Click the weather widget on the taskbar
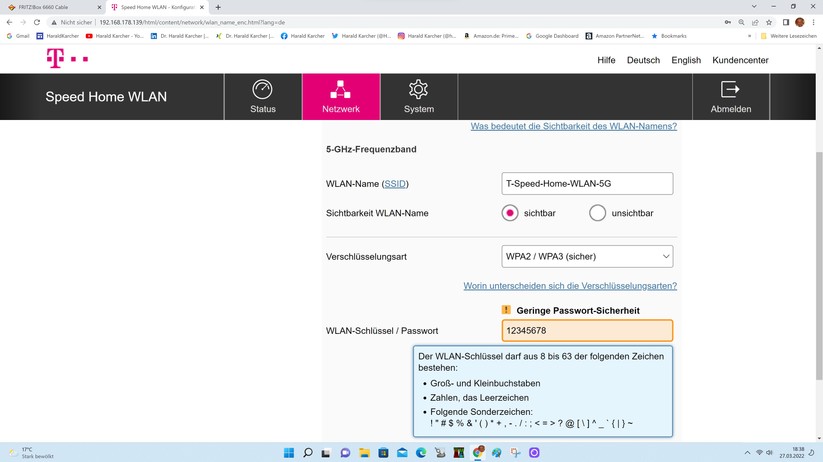The image size is (823, 462). [x=31, y=453]
